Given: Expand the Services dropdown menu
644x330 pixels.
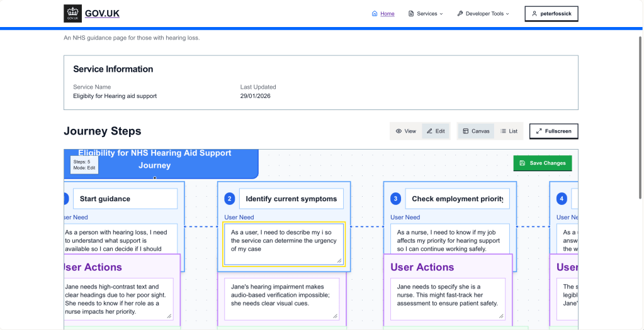Looking at the screenshot, I should point(430,14).
